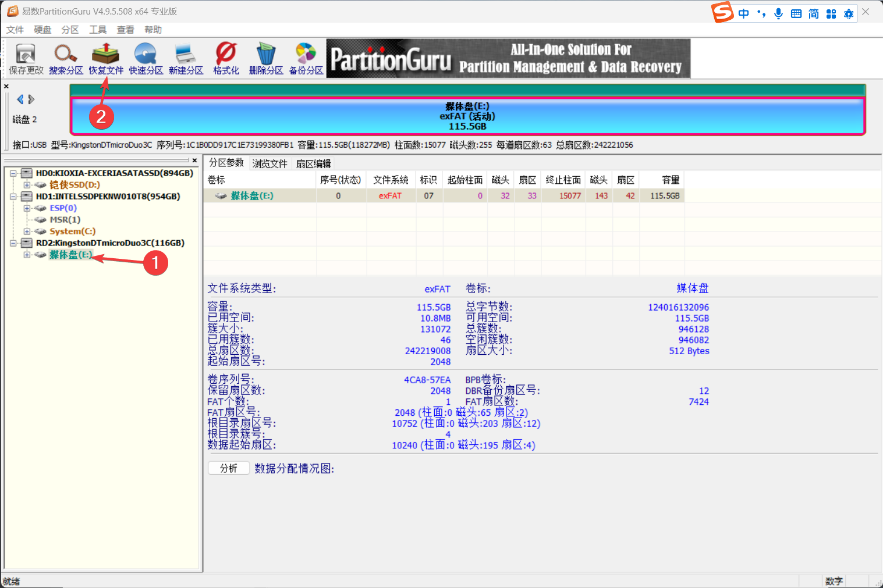Select MSR(1) partition in tree

(65, 220)
